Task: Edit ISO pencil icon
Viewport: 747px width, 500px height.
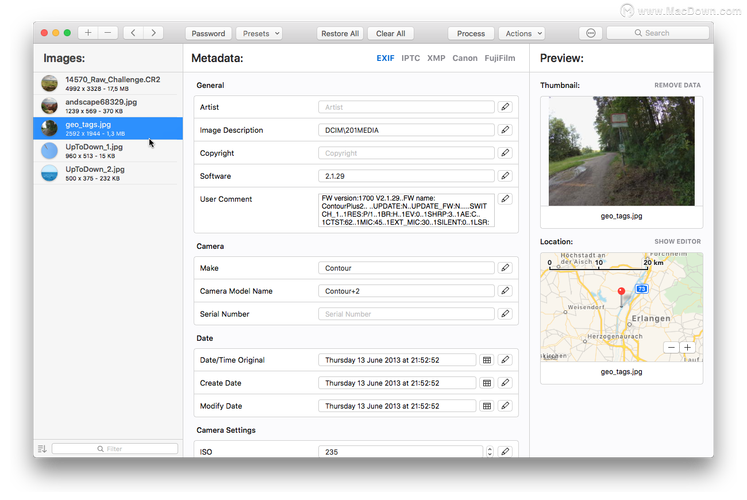Action: point(505,451)
